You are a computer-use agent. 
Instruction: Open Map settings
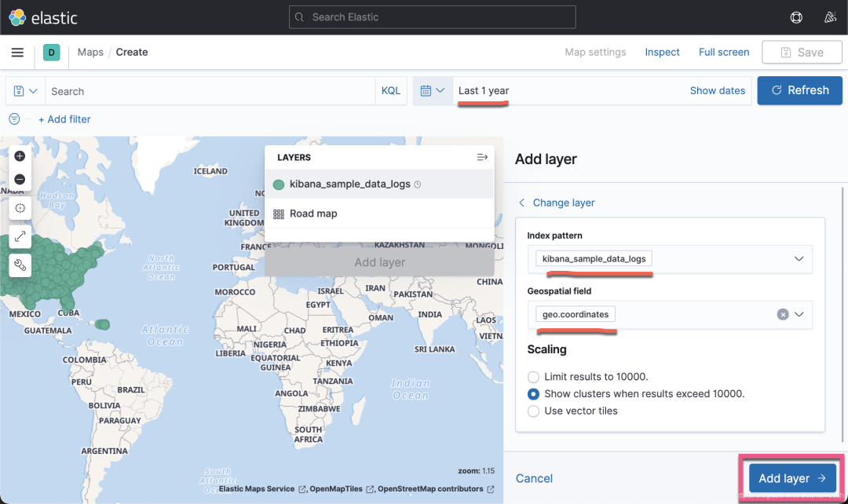[595, 53]
